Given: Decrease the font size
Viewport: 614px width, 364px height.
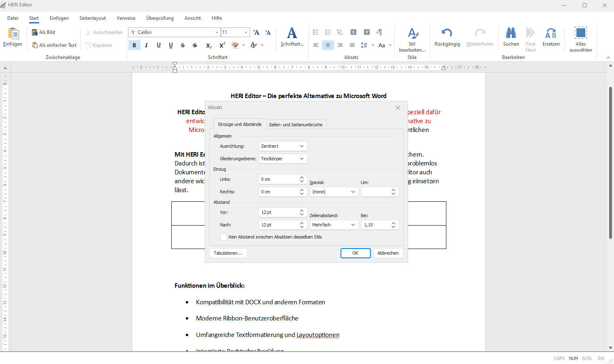Looking at the screenshot, I should point(268,32).
